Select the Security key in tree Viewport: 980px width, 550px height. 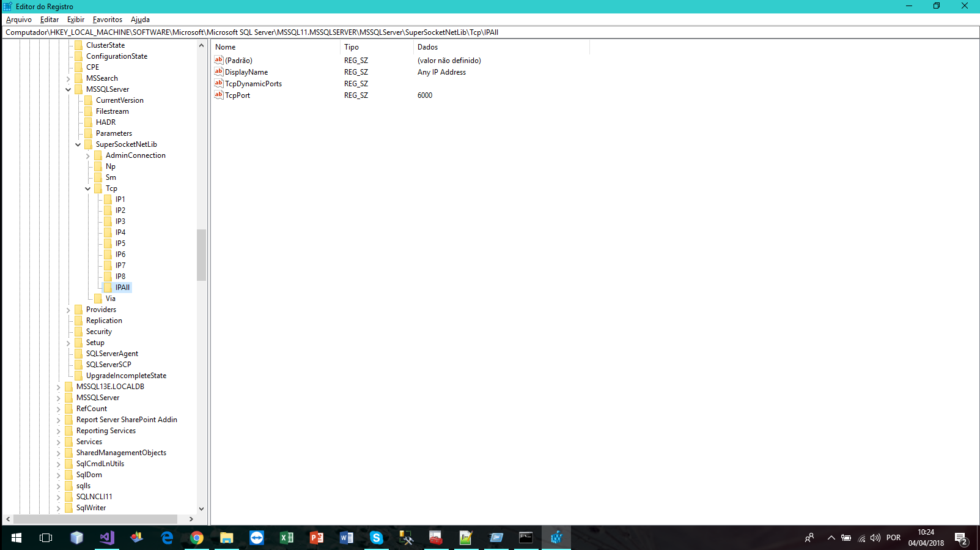click(99, 332)
